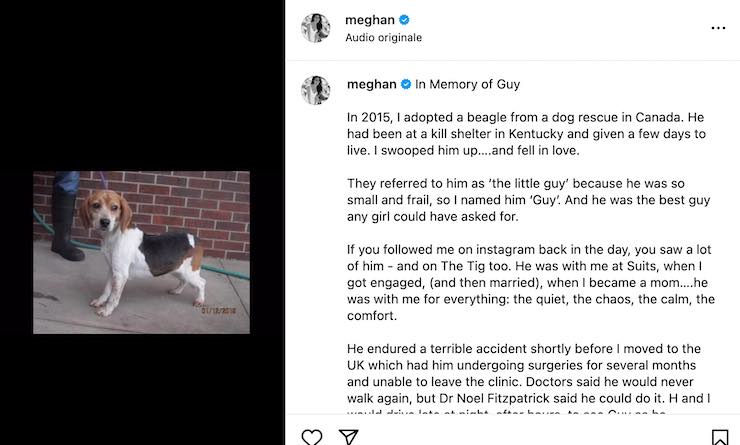Click the "In Memory of Guy" caption title
The height and width of the screenshot is (445, 740).
[x=467, y=85]
